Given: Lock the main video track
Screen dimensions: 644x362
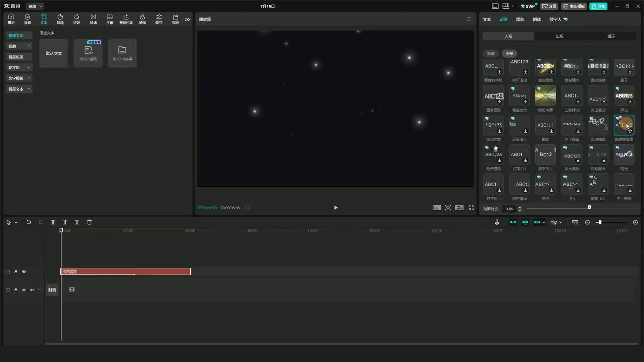Looking at the screenshot, I should coord(16,290).
